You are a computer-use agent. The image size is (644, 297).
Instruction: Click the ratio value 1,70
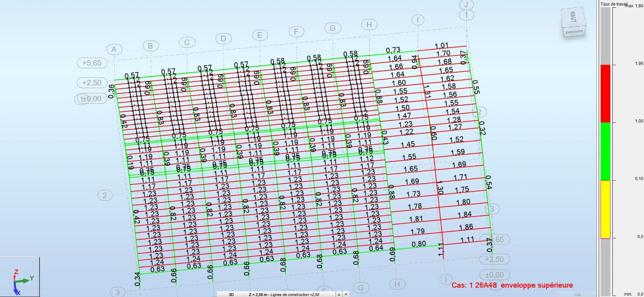[x=443, y=54]
